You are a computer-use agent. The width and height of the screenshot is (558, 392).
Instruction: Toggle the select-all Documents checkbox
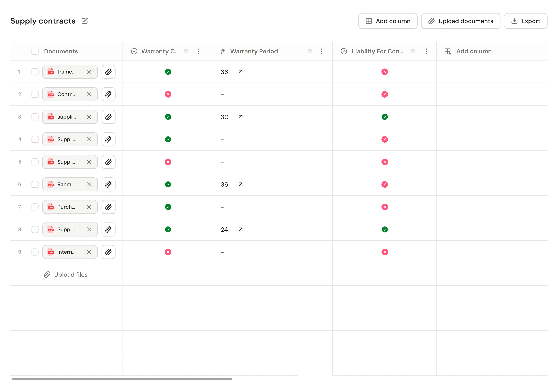35,51
